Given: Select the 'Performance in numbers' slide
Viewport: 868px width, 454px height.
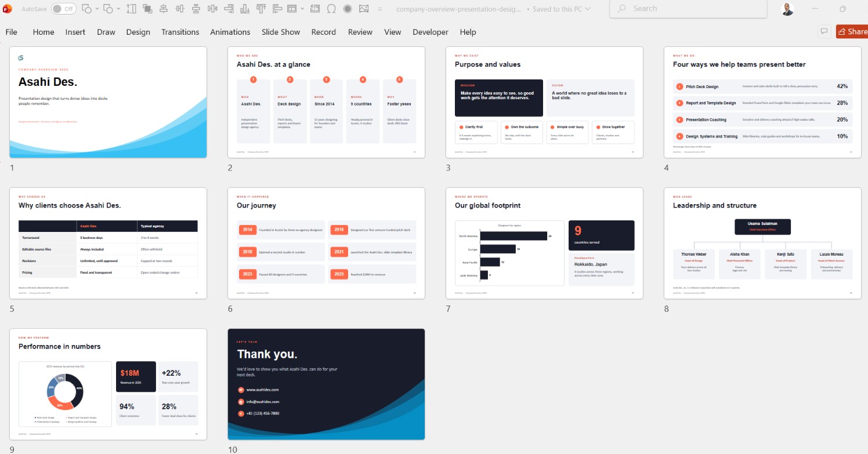Looking at the screenshot, I should (x=108, y=384).
